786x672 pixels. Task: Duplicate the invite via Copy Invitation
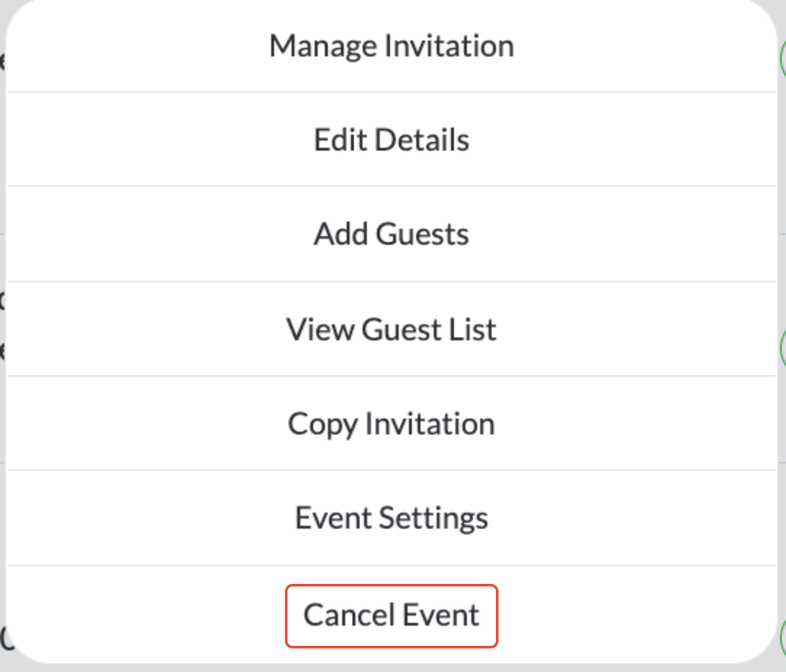pyautogui.click(x=391, y=423)
